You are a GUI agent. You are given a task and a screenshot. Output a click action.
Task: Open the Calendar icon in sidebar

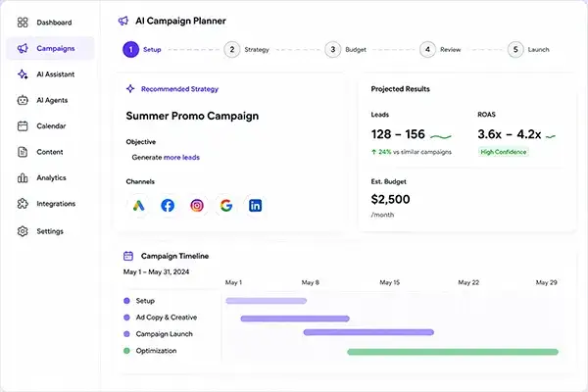point(23,126)
